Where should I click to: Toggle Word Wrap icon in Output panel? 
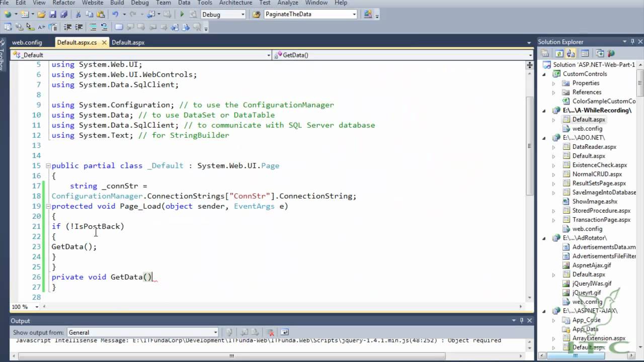point(285,332)
